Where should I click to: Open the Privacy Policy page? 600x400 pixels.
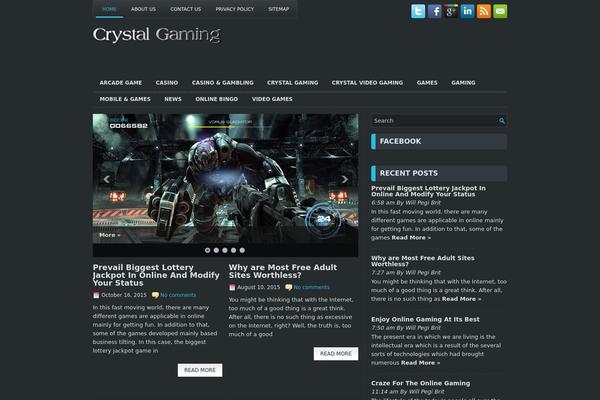(235, 9)
